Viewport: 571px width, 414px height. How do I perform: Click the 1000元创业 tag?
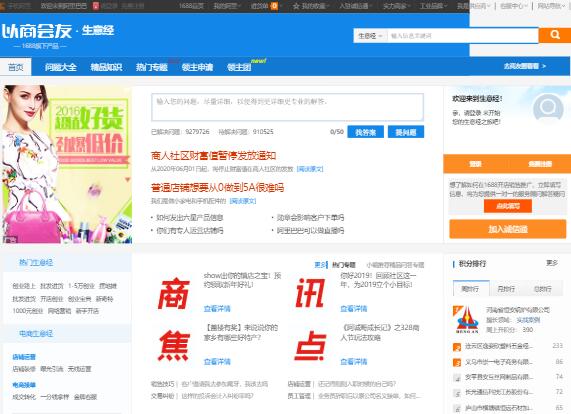tap(28, 311)
